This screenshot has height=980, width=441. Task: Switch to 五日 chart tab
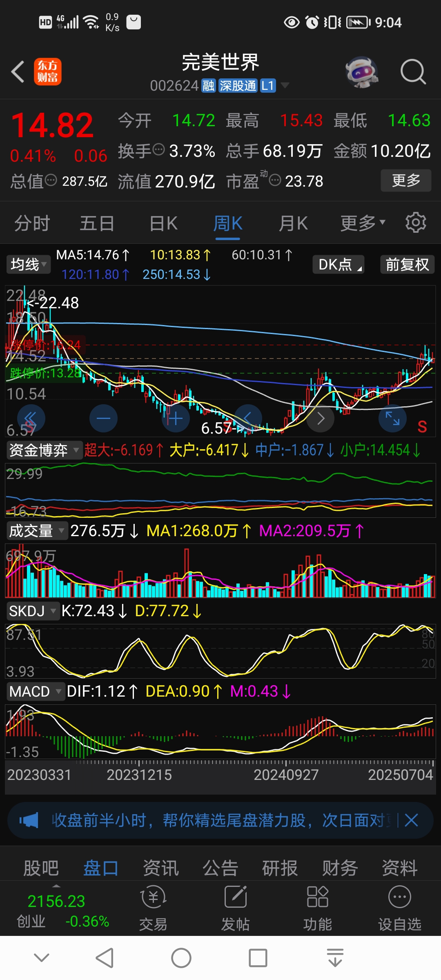(97, 223)
